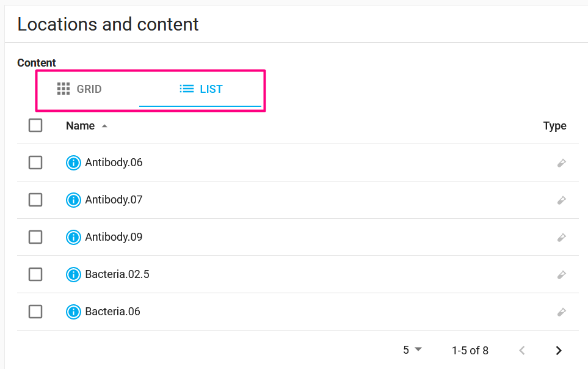Screen dimensions: 588x369
Task: Check the Antibody.07 row checkbox
Action: [x=35, y=200]
